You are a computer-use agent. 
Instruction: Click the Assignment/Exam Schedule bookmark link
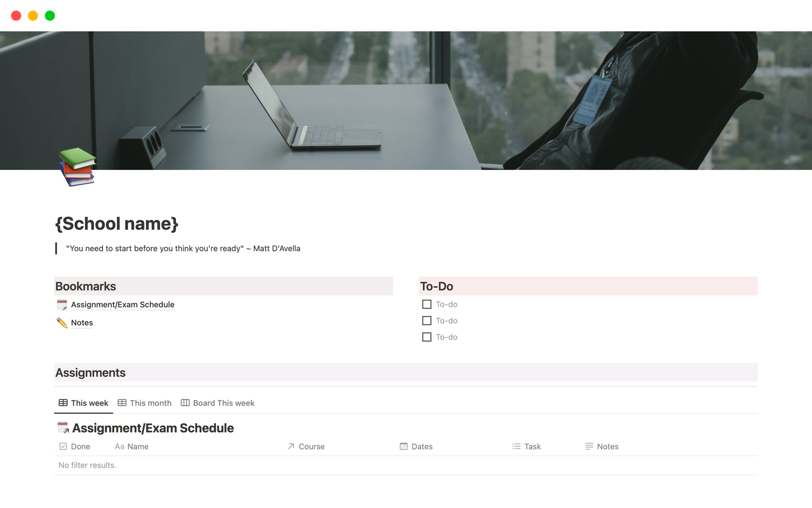[x=123, y=304]
